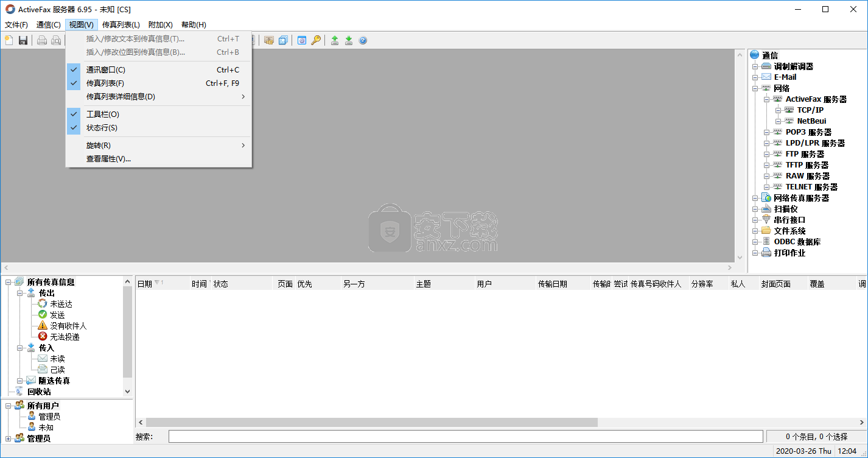Viewport: 868px width, 458px height.
Task: Open the 旋转(R) submenu
Action: pos(159,145)
